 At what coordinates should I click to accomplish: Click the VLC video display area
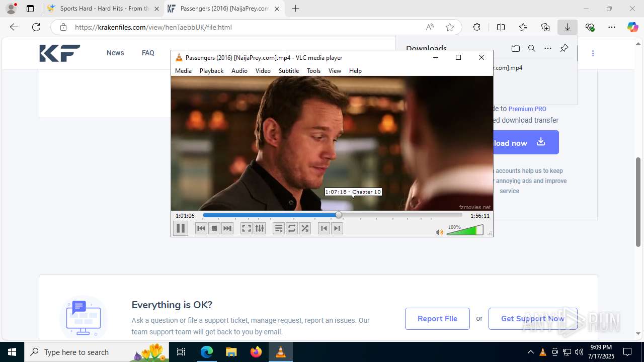tap(332, 143)
